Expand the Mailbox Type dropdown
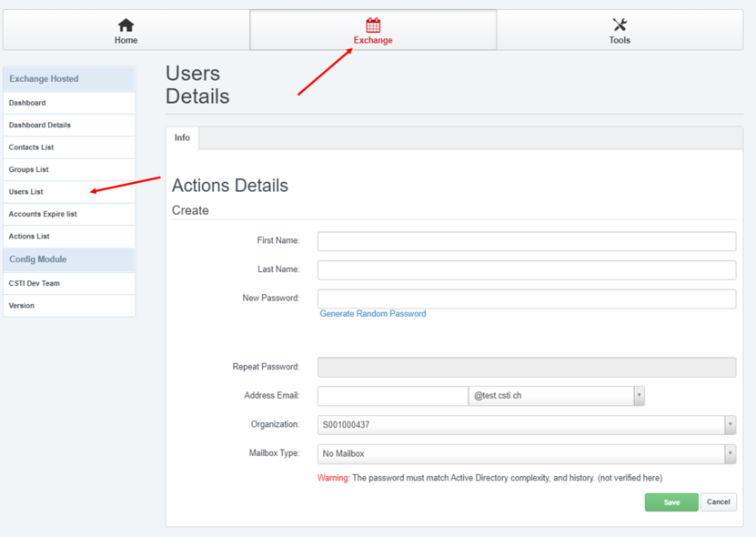The image size is (756, 537). 527,454
